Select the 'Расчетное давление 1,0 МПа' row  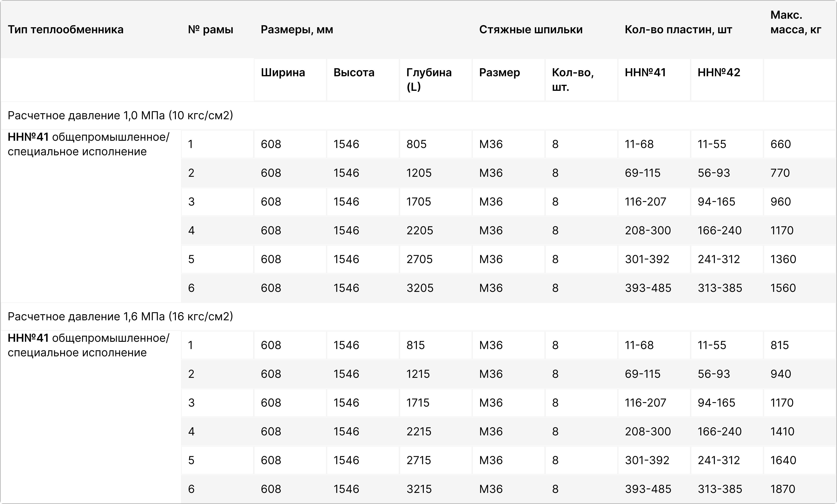(x=120, y=115)
